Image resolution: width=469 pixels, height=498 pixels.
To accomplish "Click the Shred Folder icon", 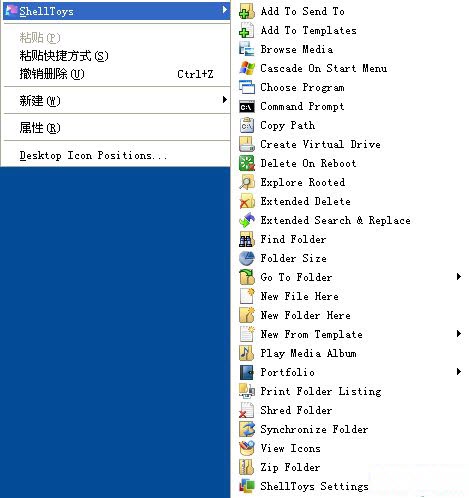I will pos(247,411).
